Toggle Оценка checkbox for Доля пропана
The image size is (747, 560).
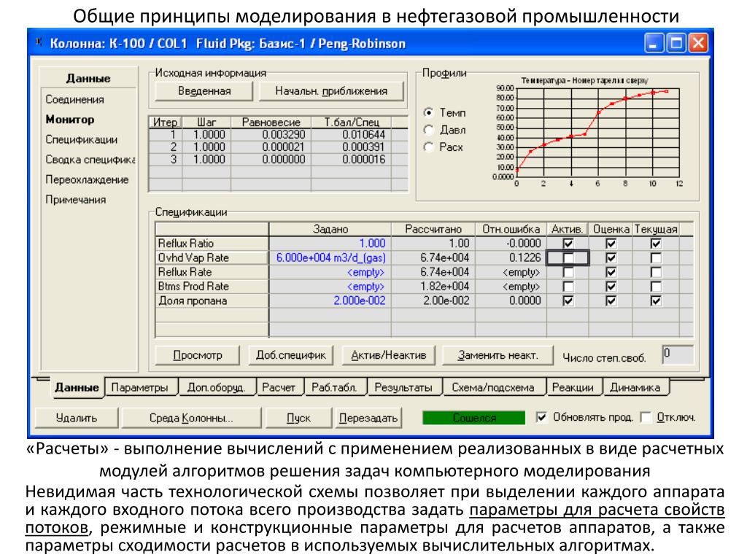click(611, 301)
